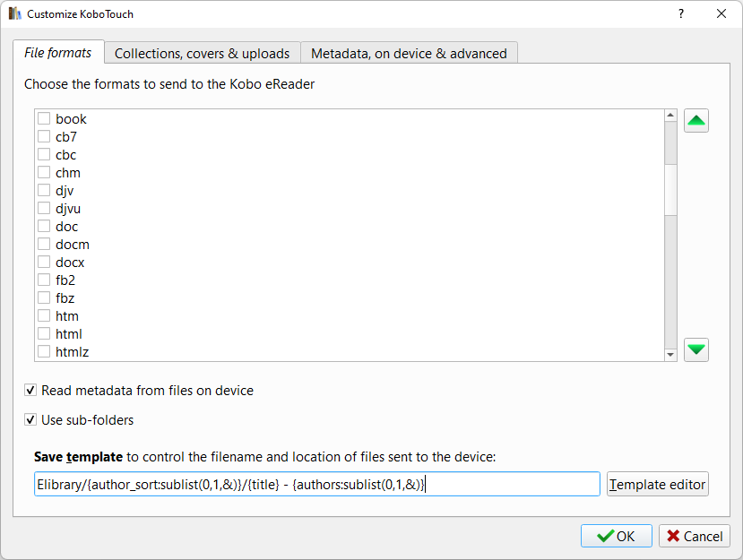
Task: Enable the html format checkbox
Action: [44, 333]
